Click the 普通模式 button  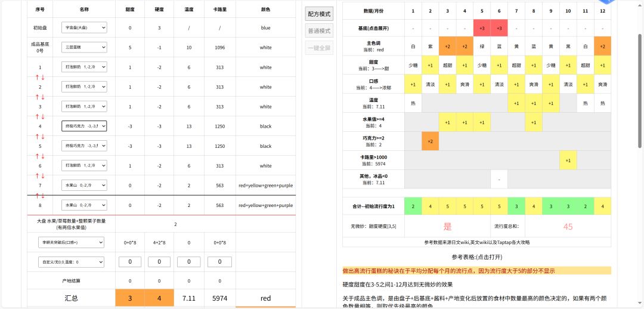(x=319, y=31)
